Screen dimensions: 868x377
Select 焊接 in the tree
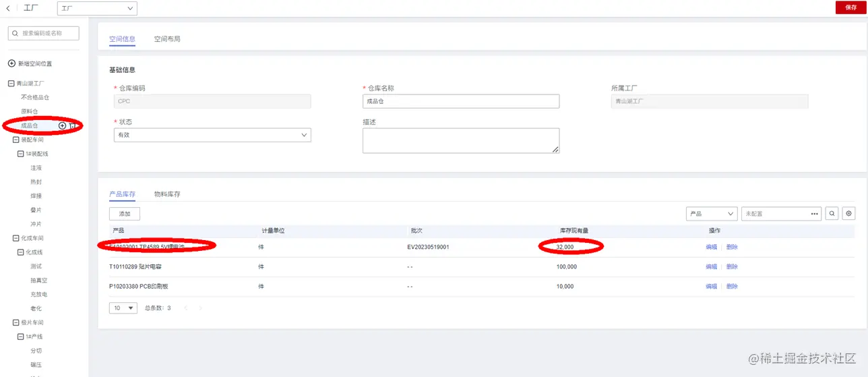(36, 196)
